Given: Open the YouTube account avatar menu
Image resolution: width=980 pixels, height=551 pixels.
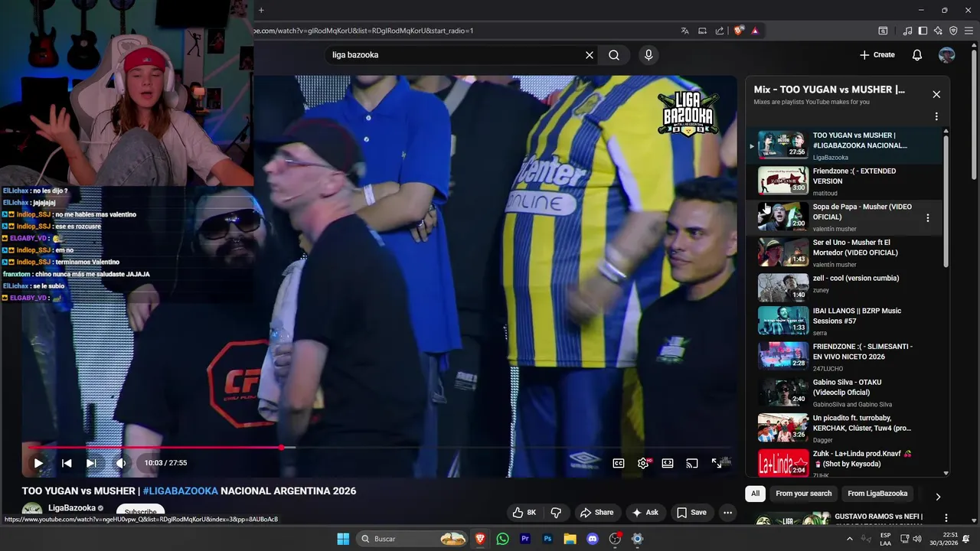Looking at the screenshot, I should pyautogui.click(x=947, y=55).
